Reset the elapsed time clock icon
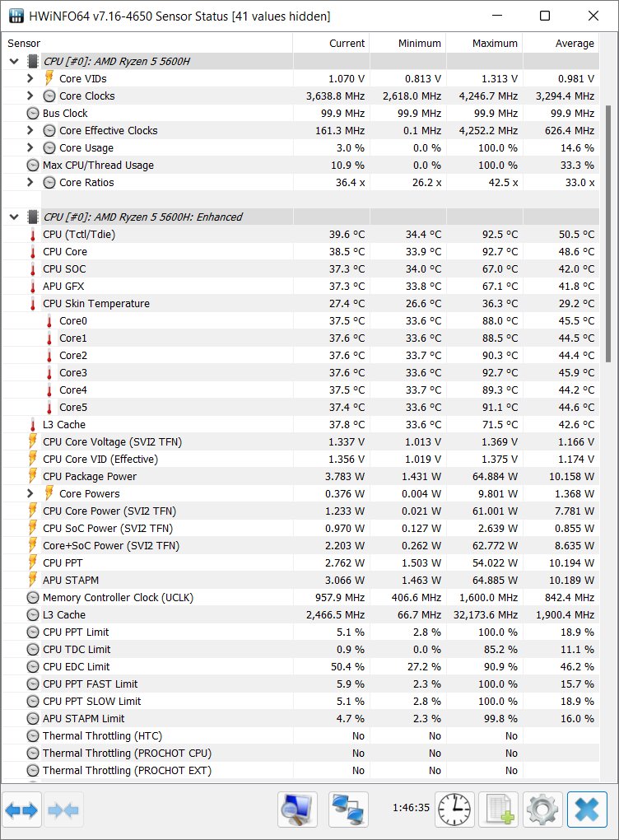Viewport: 619px width, 840px height. click(454, 810)
